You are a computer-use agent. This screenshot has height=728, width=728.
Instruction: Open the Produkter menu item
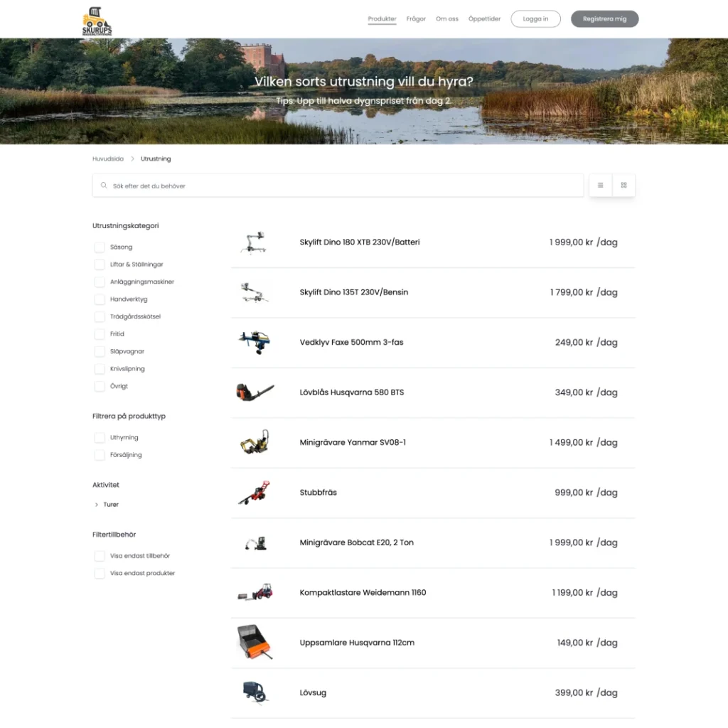pyautogui.click(x=382, y=19)
